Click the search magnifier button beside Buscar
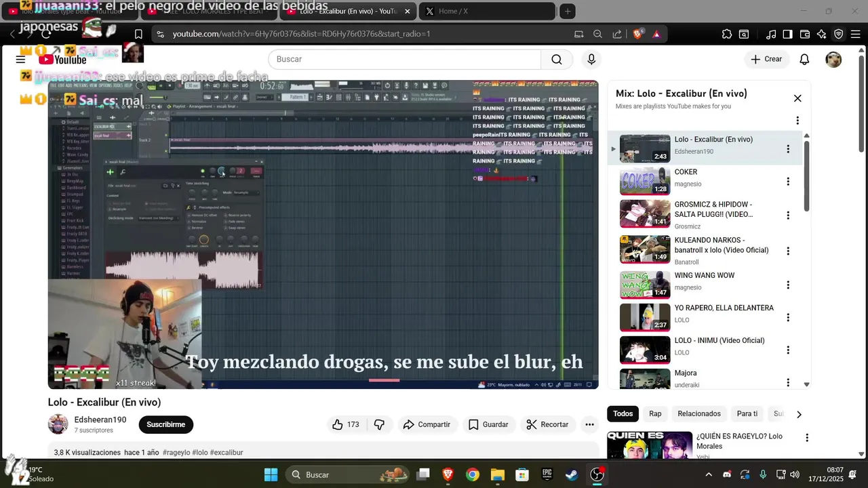868x488 pixels. pos(557,60)
